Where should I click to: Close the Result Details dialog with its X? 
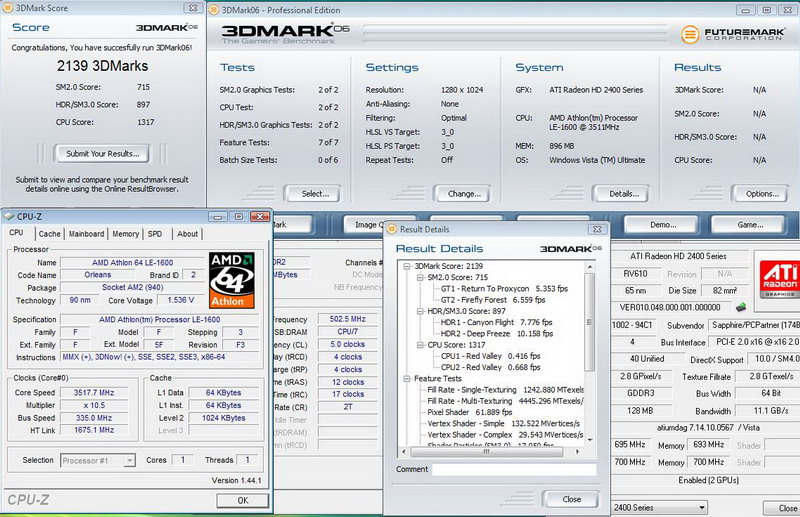click(597, 229)
